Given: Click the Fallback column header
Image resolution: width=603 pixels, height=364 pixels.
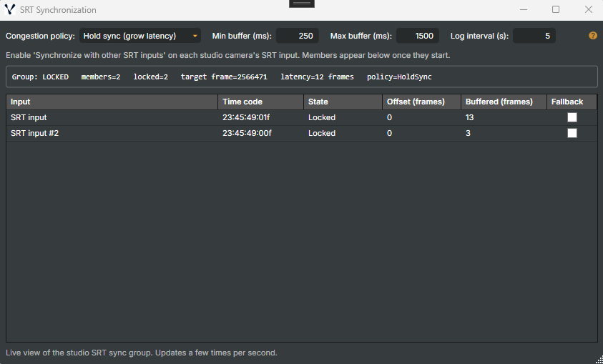Looking at the screenshot, I should tap(572, 102).
